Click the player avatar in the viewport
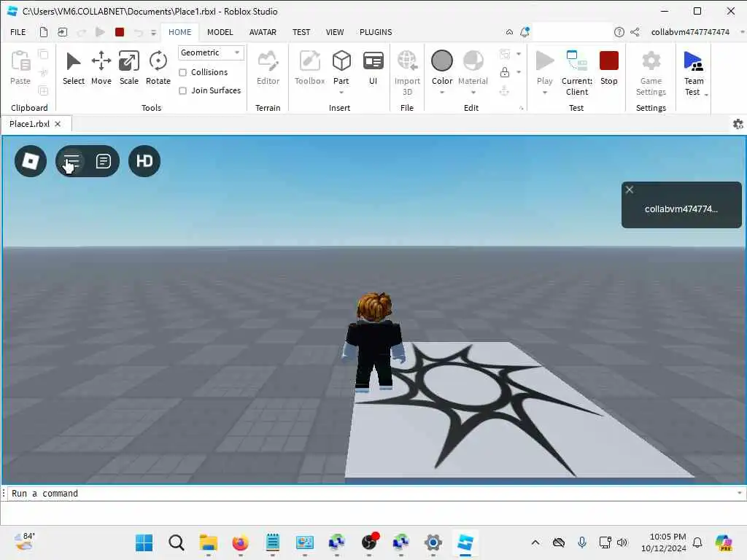Image resolution: width=747 pixels, height=560 pixels. [x=374, y=343]
